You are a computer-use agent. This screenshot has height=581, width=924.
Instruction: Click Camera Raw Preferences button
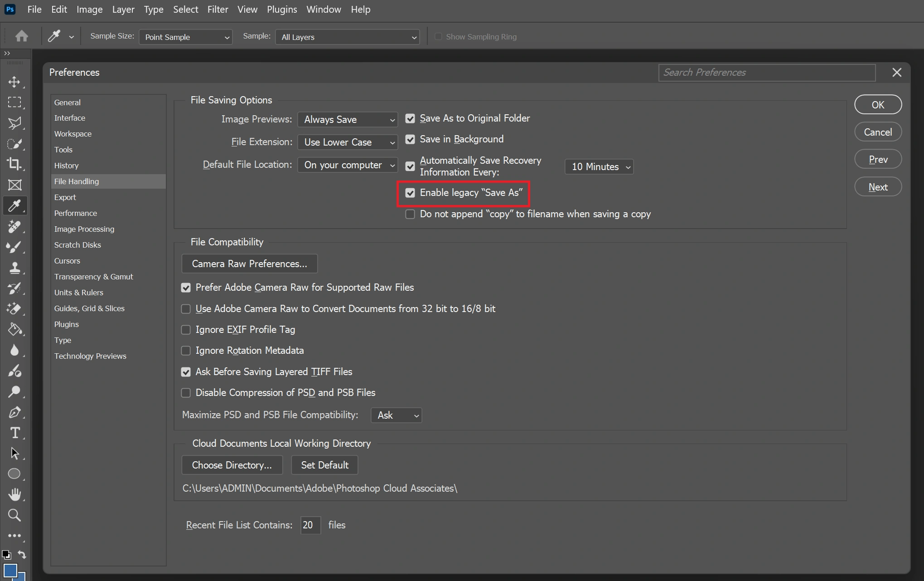coord(249,264)
